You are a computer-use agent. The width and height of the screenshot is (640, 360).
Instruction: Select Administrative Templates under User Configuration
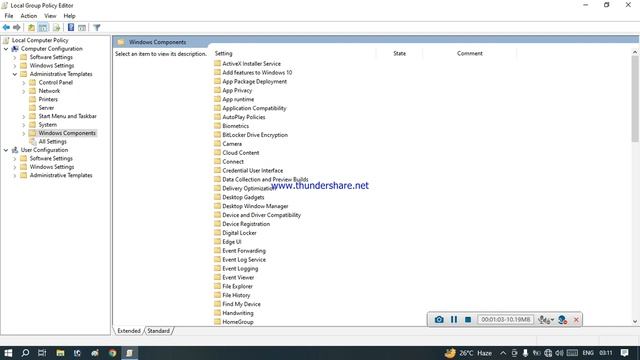click(61, 175)
